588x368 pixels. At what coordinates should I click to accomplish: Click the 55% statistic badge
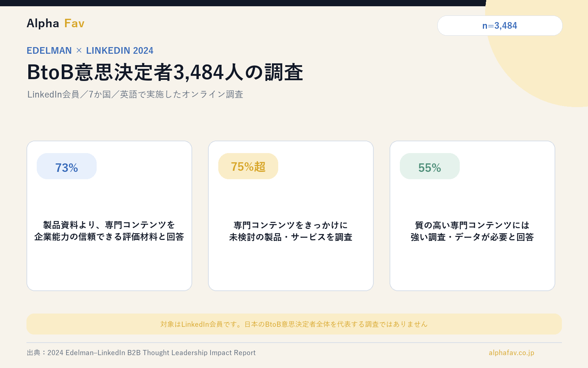[430, 166]
